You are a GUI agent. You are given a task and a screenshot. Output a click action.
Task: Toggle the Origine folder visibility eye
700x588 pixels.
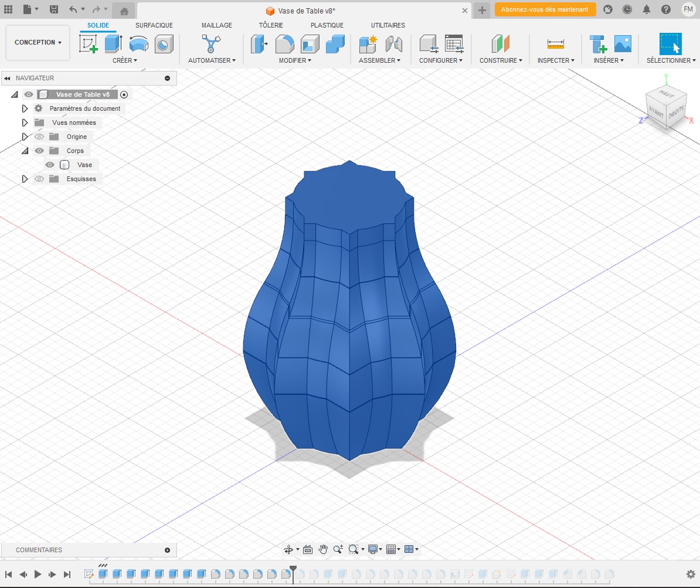39,137
